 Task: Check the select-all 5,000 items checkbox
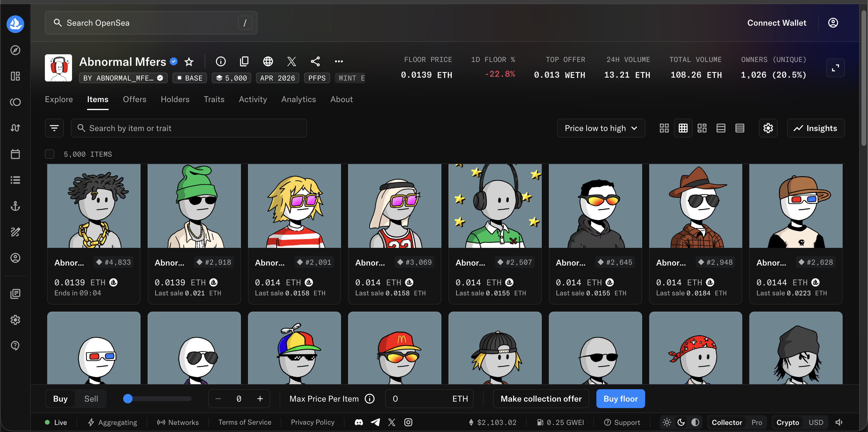tap(50, 154)
